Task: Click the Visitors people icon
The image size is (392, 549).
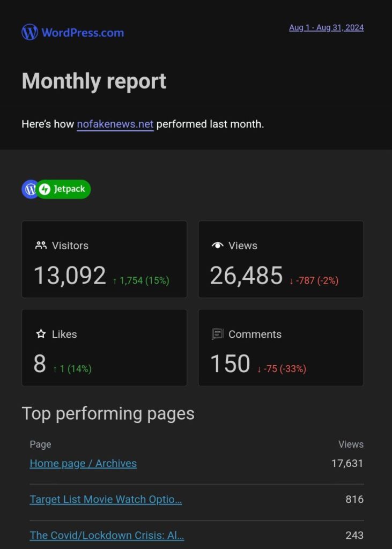Action: (x=41, y=246)
